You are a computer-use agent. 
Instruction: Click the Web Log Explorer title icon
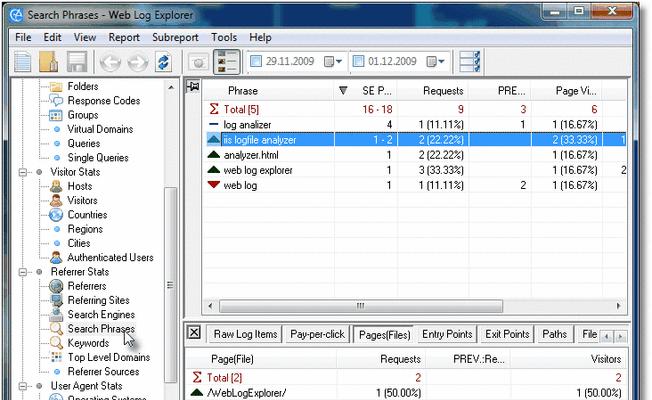click(16, 15)
